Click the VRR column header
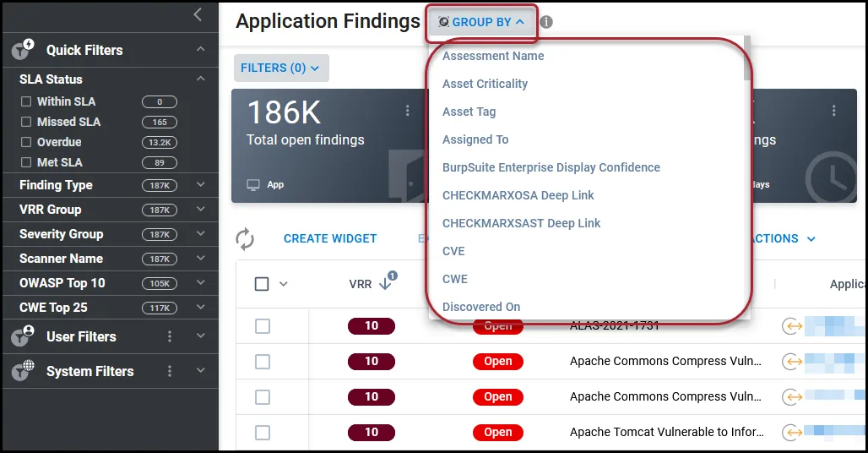 (361, 284)
